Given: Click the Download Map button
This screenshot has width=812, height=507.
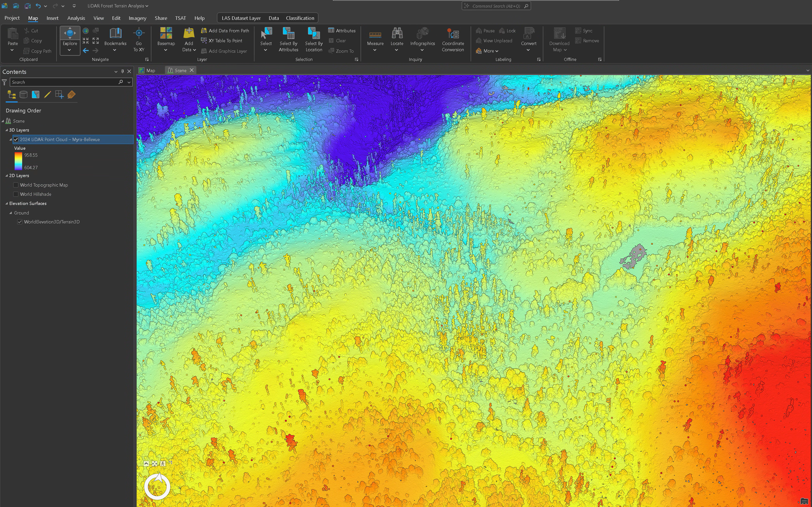Looking at the screenshot, I should click(559, 39).
